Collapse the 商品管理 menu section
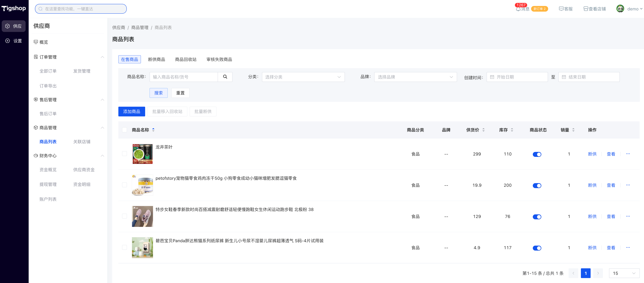 pyautogui.click(x=102, y=128)
